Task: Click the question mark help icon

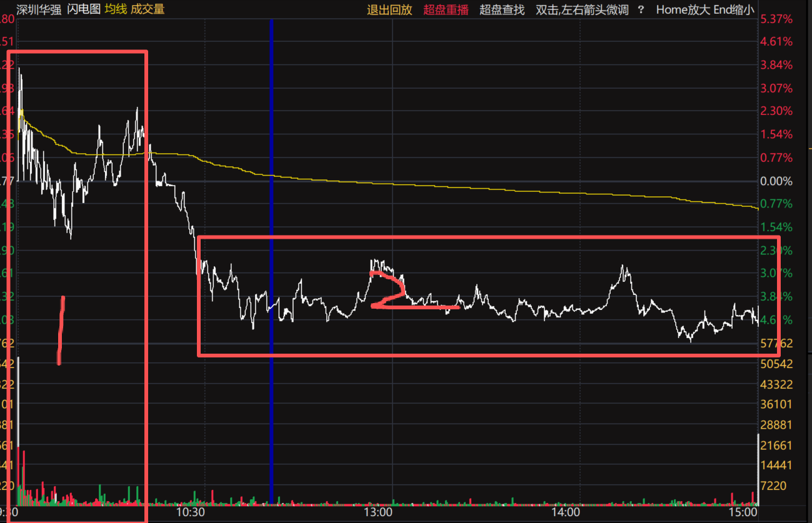Action: 641,9
